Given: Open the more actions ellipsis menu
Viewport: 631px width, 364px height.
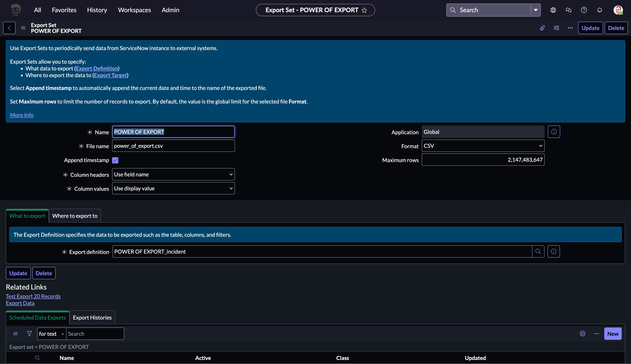Looking at the screenshot, I should 570,28.
